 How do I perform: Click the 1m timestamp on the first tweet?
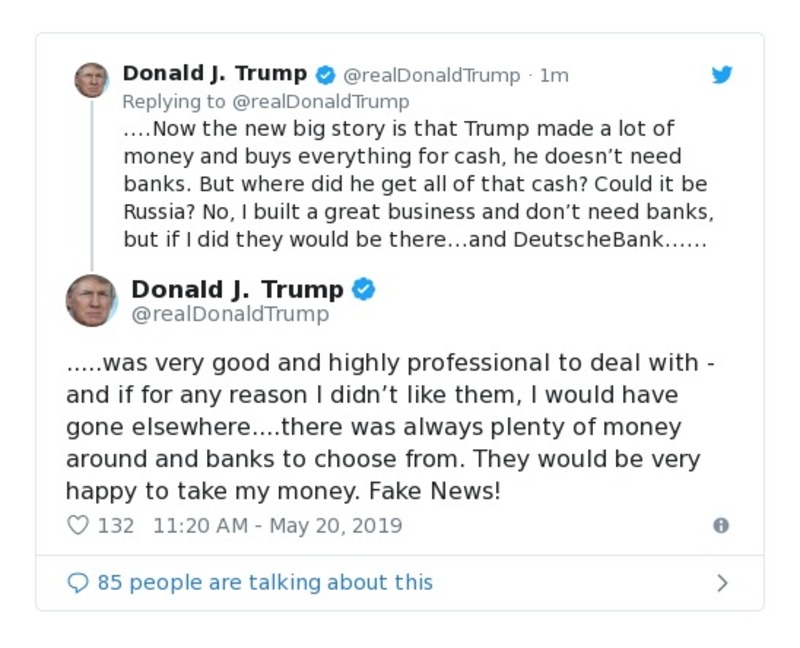click(x=555, y=73)
